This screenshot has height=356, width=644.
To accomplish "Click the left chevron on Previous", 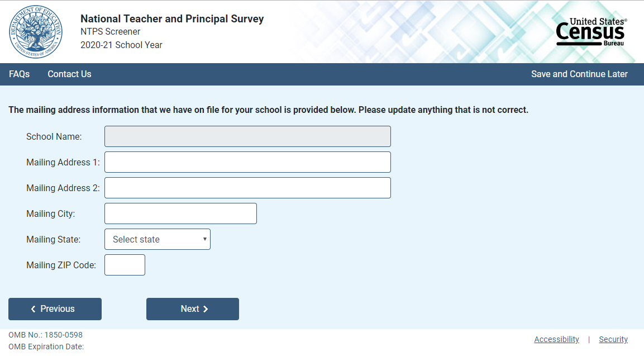I will point(34,309).
